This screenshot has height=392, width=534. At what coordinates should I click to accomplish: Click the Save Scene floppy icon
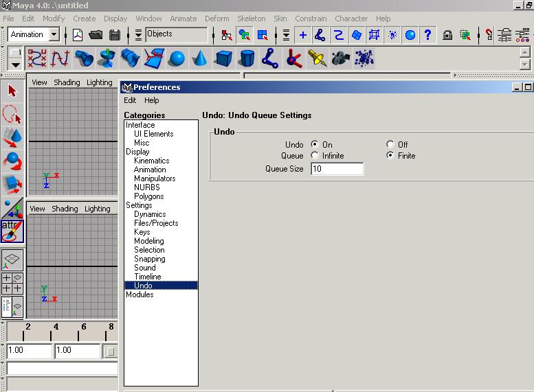click(x=115, y=35)
